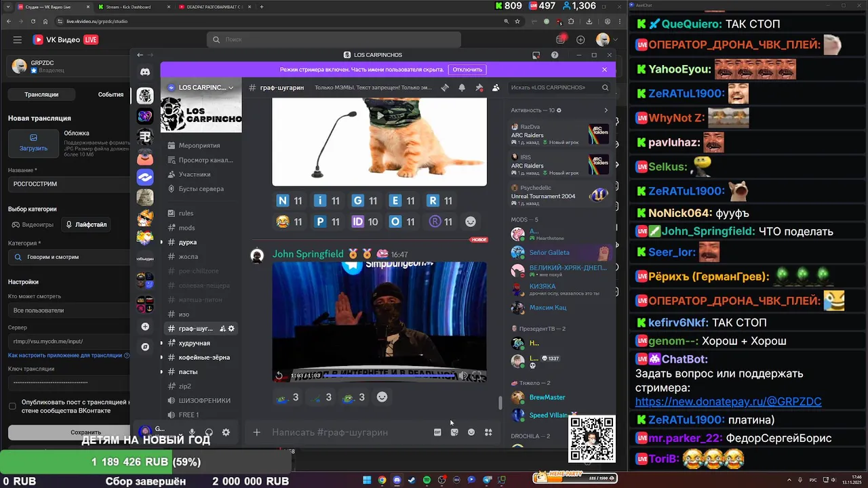Click the attach file plus button

(x=256, y=432)
